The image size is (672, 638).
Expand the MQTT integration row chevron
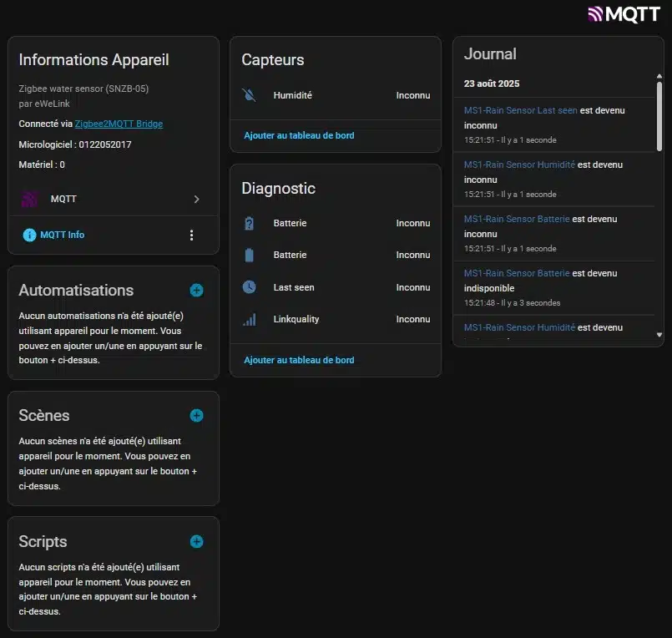tap(196, 200)
